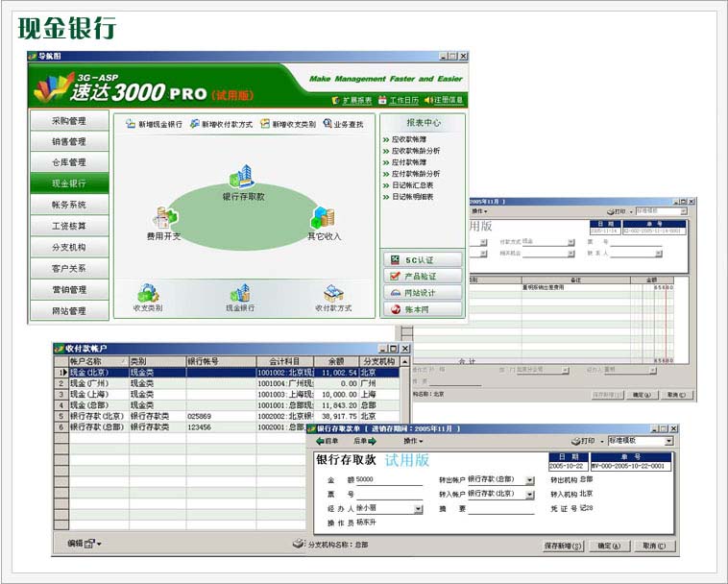Go to 后单 in 银行存取款单 window
The height and width of the screenshot is (584, 728).
click(365, 441)
